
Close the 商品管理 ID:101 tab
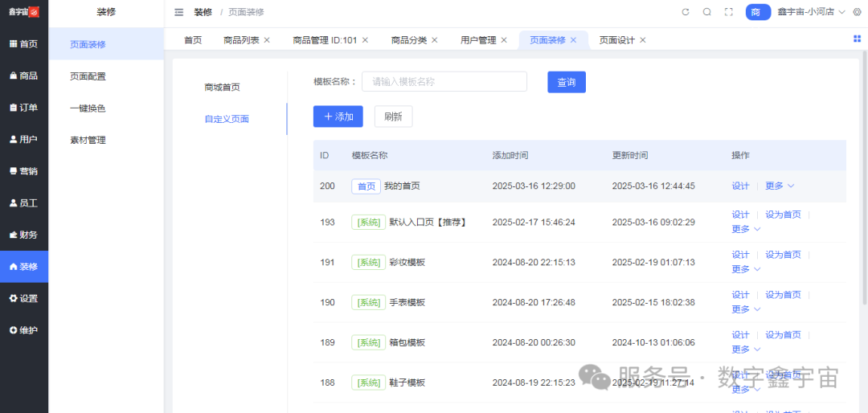[x=365, y=40]
